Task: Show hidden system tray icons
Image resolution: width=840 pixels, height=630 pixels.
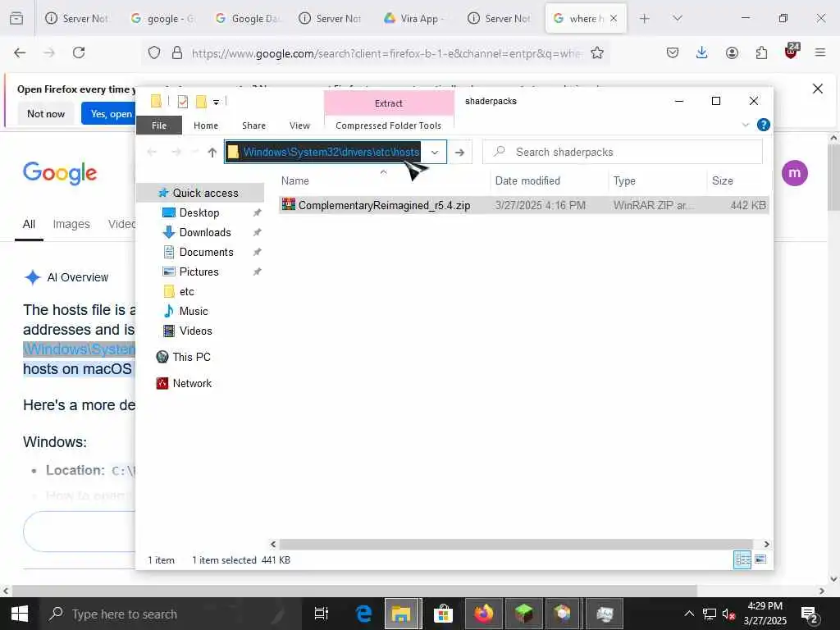Action: tap(689, 614)
